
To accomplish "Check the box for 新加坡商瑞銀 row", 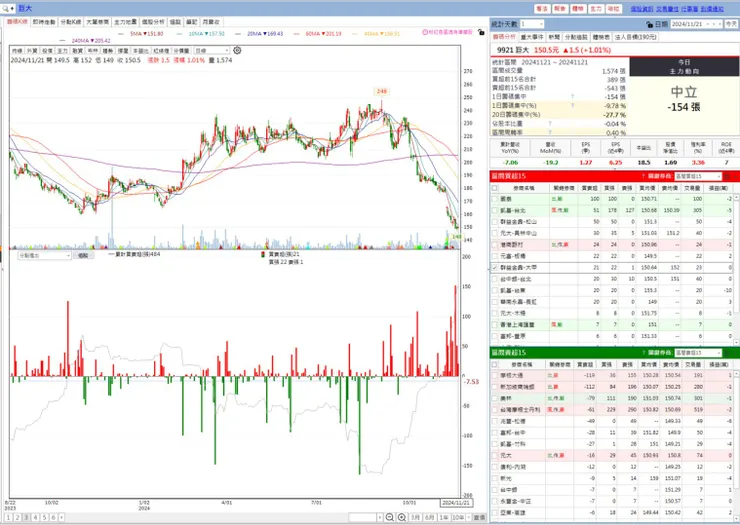I will pos(495,387).
